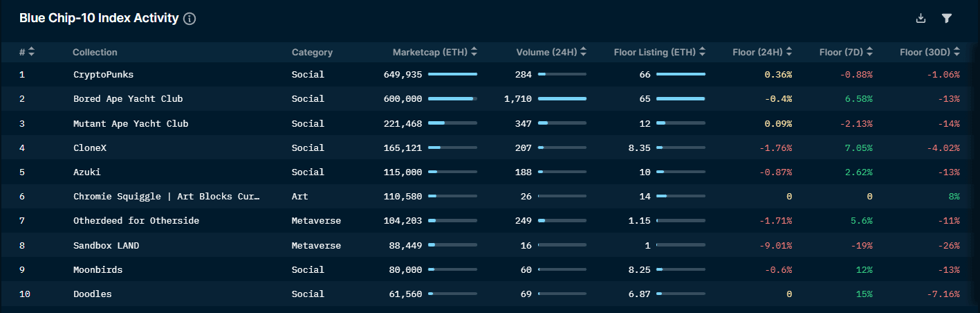Open the Sandbox LAND collection
The image size is (980, 313).
pos(108,245)
